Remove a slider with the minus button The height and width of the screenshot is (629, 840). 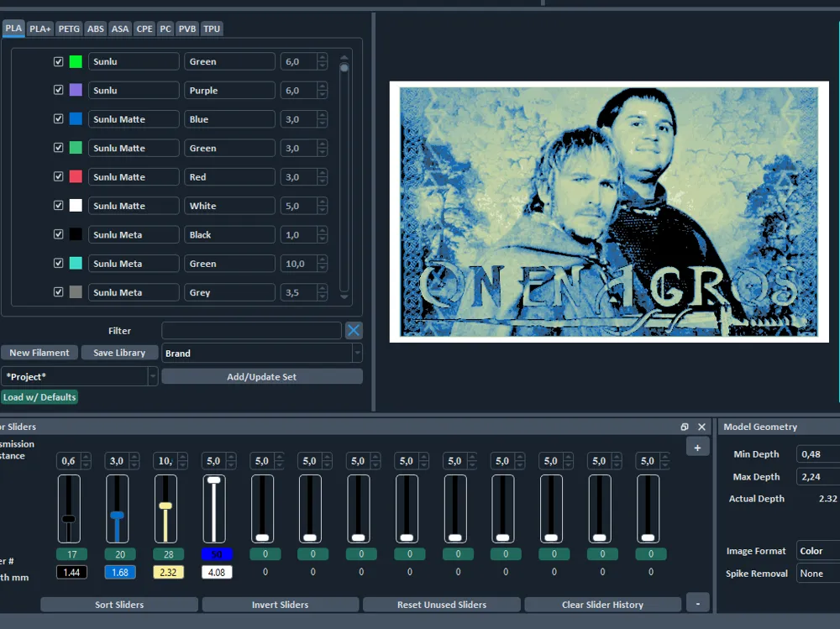(697, 604)
